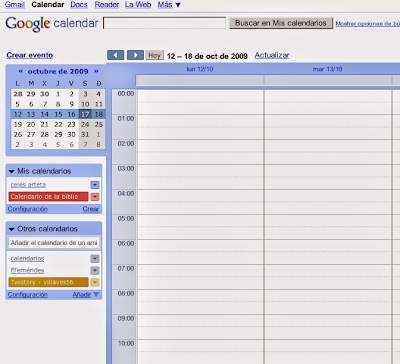Select day 15 in mini calendar
400x364 pixels.
point(58,114)
